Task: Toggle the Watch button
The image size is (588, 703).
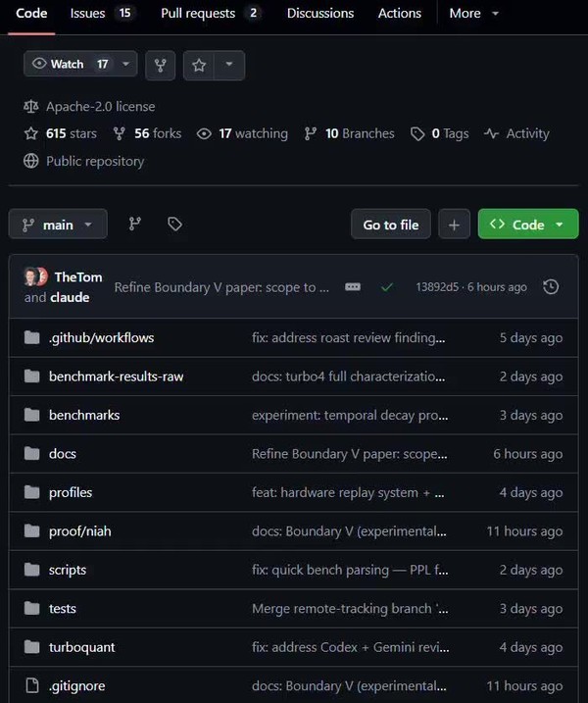Action: coord(69,65)
